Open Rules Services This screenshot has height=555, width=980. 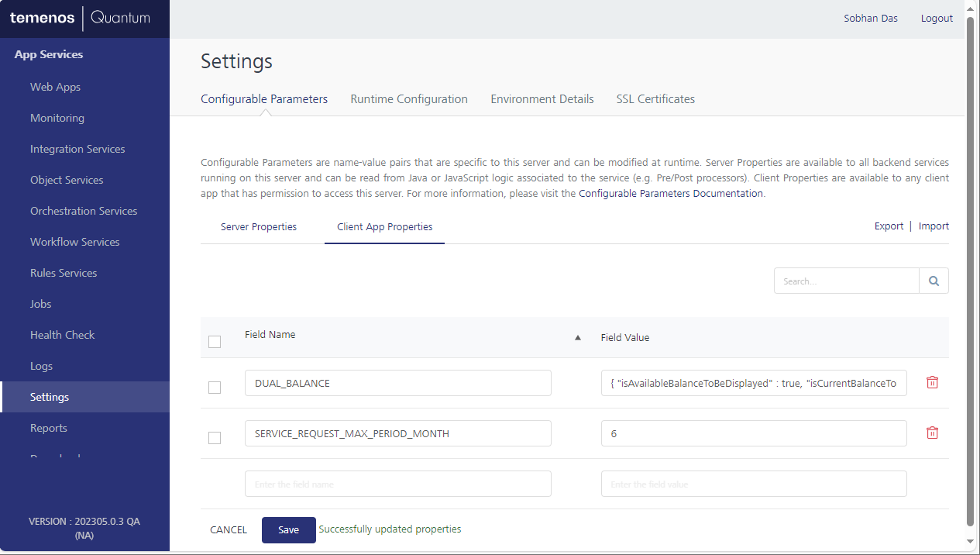coord(64,273)
